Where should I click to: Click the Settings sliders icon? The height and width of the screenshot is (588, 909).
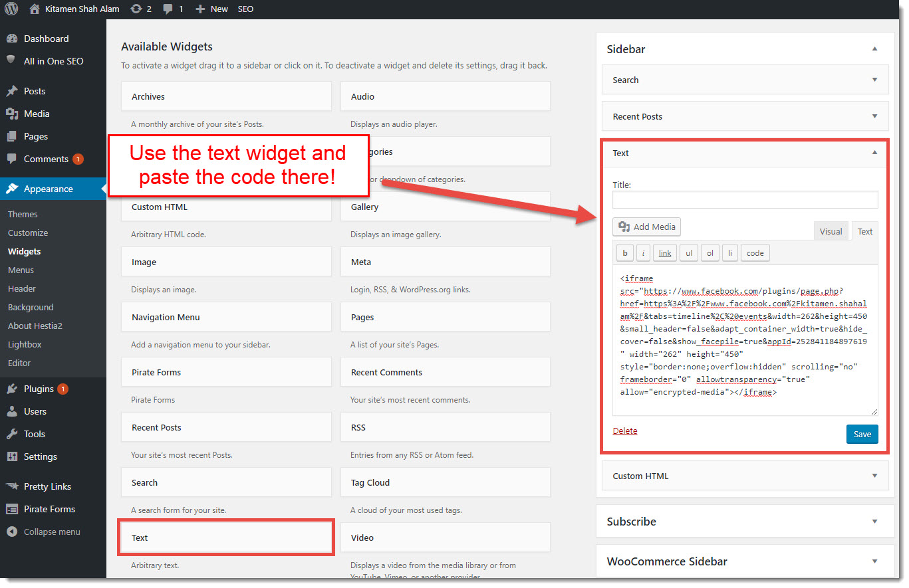coord(12,456)
